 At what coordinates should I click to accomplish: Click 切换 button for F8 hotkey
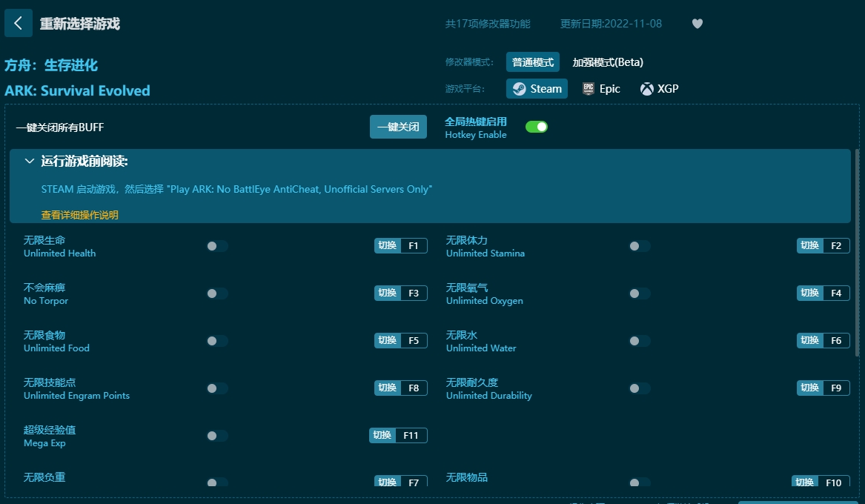(387, 388)
